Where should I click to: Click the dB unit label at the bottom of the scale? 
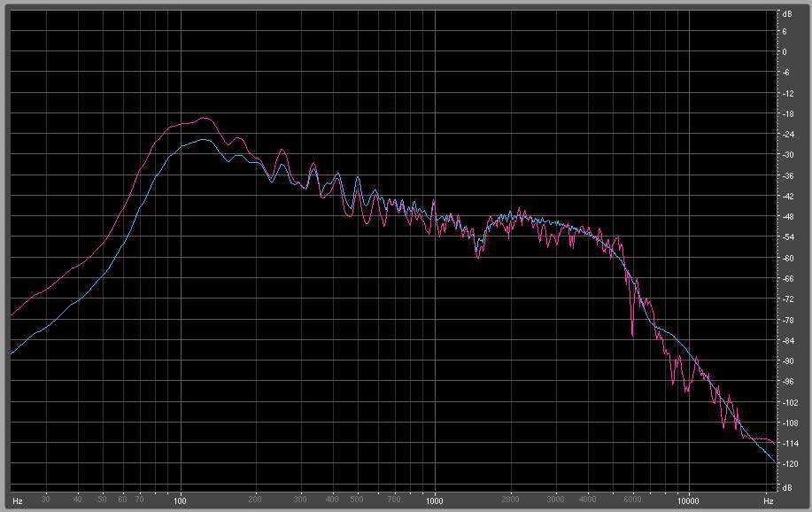[x=787, y=488]
